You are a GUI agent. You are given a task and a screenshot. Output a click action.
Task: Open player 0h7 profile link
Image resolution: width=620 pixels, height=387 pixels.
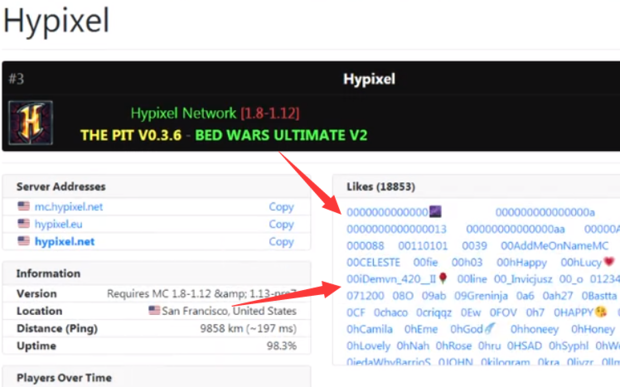[x=535, y=312]
